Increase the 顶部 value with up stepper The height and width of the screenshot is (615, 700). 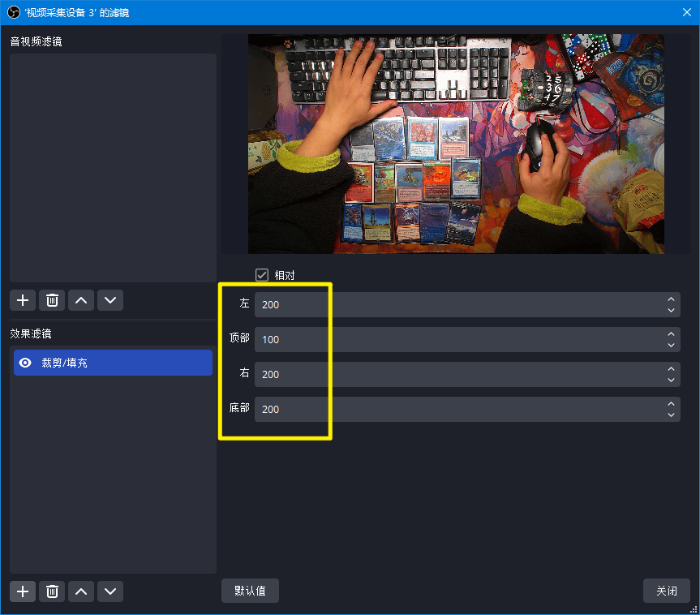671,333
